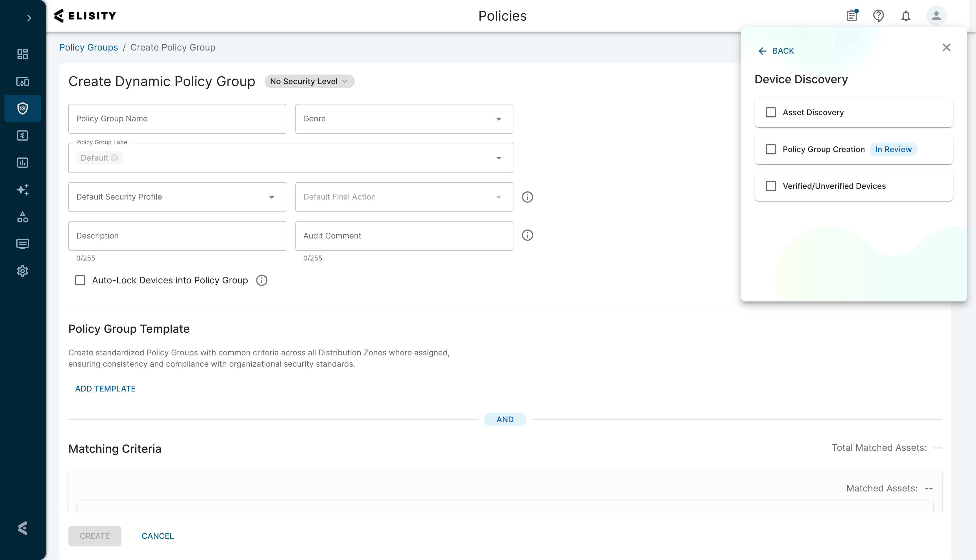This screenshot has height=560, width=976.
Task: Click the CANCEL button
Action: (158, 536)
